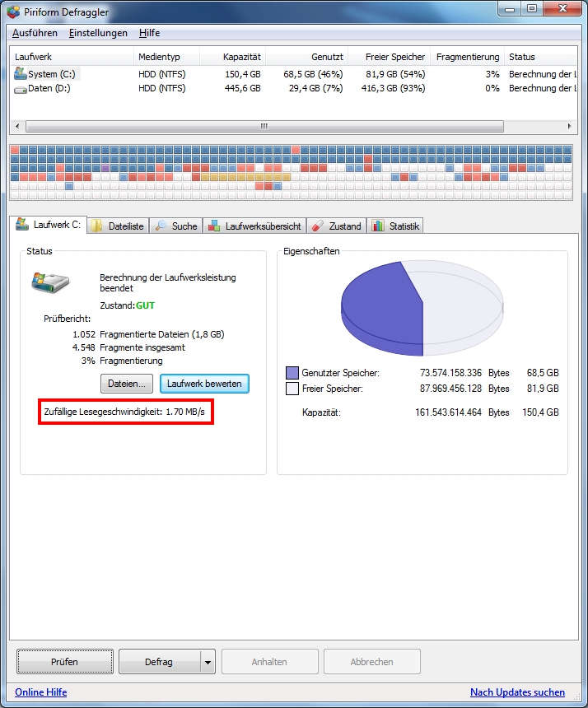The image size is (588, 708).
Task: Click the Dateien... button
Action: click(127, 384)
